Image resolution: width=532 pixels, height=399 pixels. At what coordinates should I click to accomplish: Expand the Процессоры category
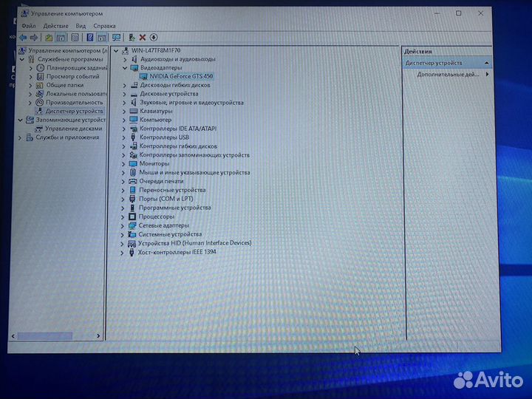click(x=123, y=216)
